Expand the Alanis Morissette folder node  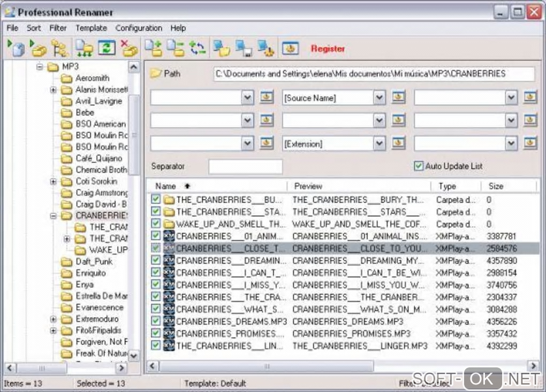(x=54, y=90)
